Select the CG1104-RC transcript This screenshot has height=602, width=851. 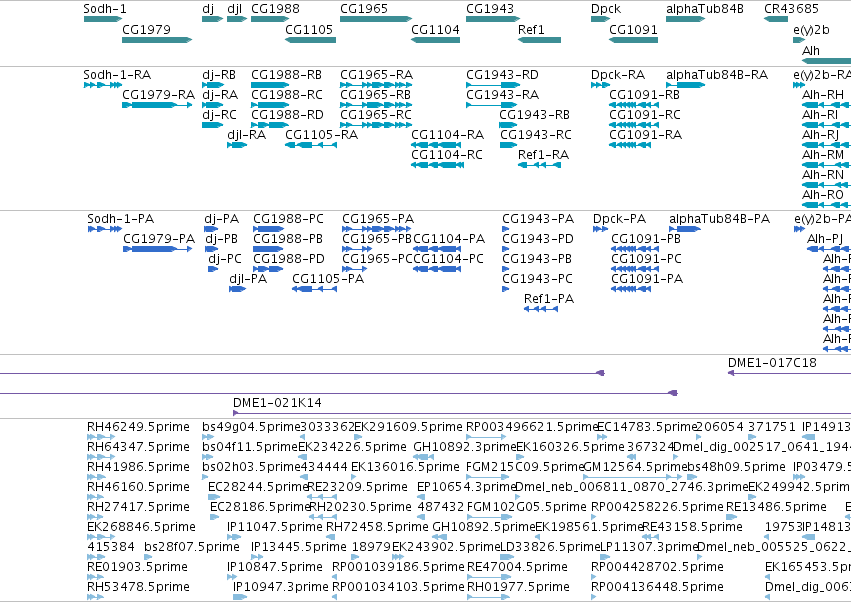(437, 165)
